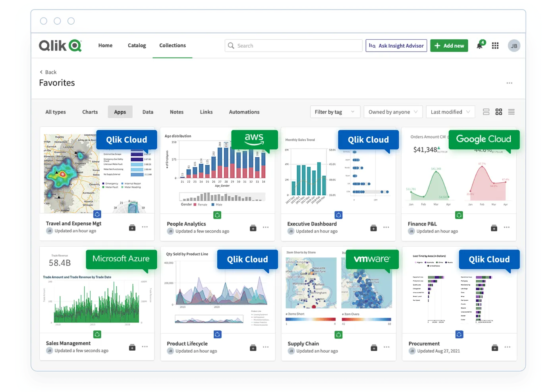Open more options for Travel and Expense Mgt
The width and height of the screenshot is (556, 392).
pos(145,227)
